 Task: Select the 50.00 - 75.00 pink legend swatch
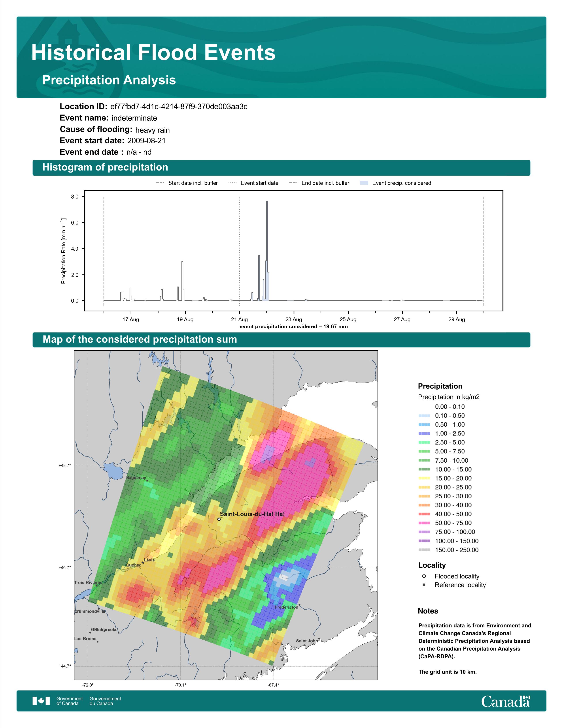click(x=424, y=523)
